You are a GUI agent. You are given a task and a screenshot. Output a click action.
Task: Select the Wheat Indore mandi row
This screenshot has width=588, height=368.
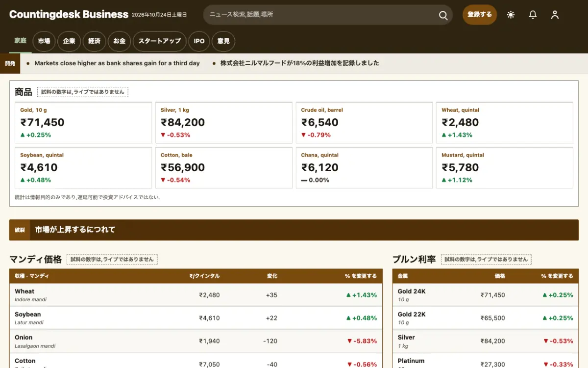pos(196,295)
